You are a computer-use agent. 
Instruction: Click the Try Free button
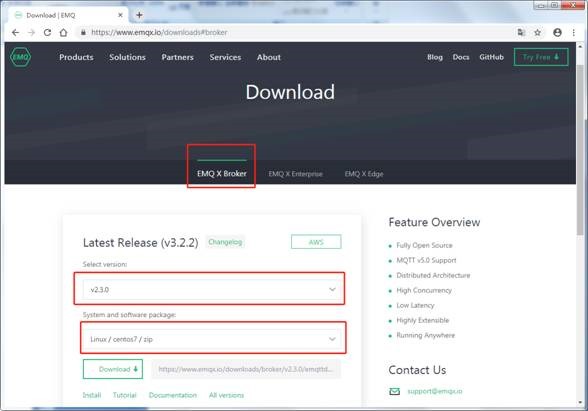541,57
